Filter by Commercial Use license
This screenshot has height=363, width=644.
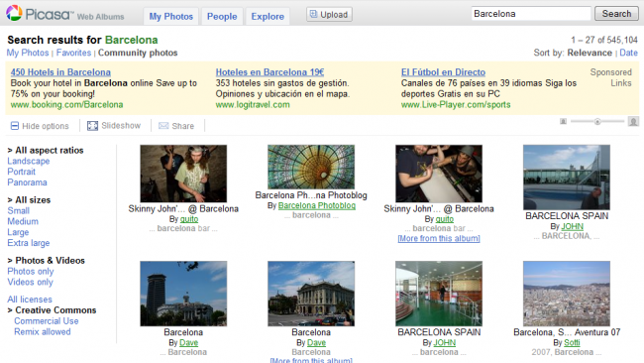pyautogui.click(x=47, y=320)
